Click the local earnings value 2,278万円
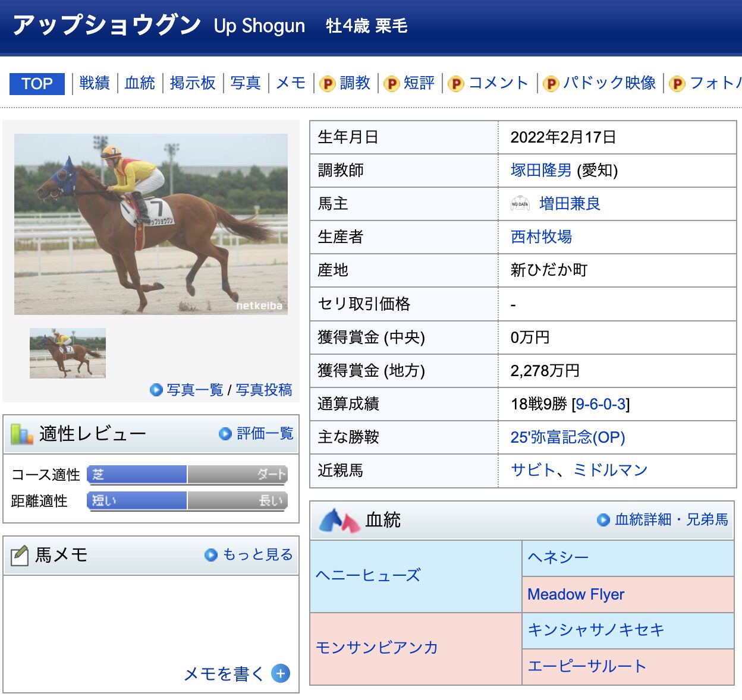 pyautogui.click(x=545, y=371)
